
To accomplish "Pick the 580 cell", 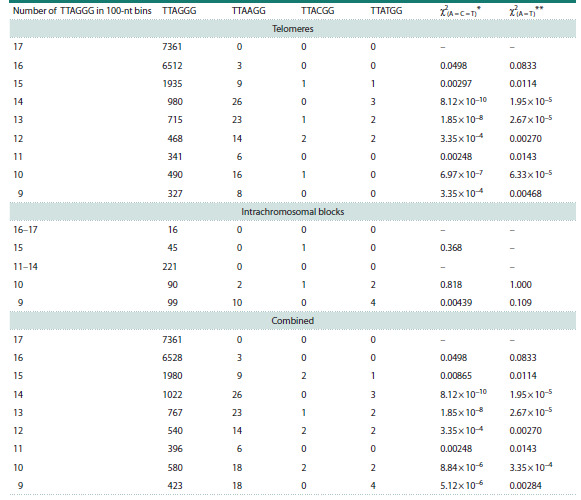I will pyautogui.click(x=175, y=467).
